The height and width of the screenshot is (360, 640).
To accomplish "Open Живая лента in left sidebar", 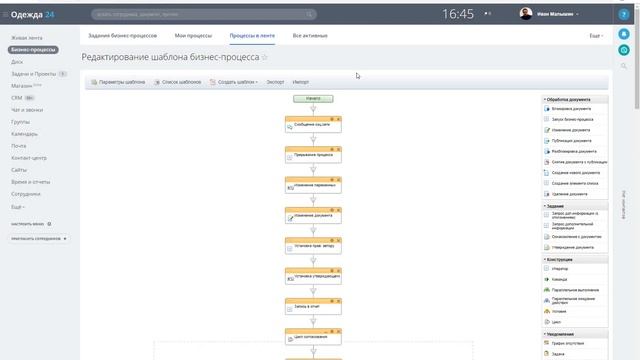I will coord(27,38).
